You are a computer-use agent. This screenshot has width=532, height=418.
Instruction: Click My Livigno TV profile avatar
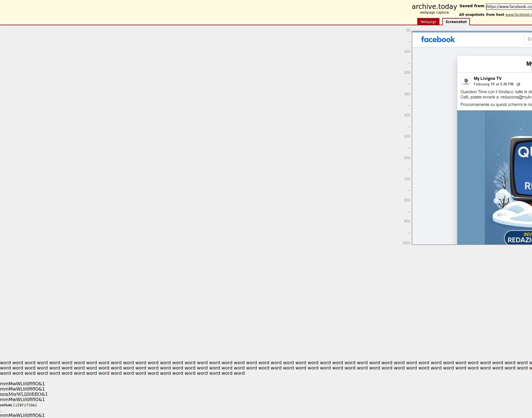click(x=466, y=81)
